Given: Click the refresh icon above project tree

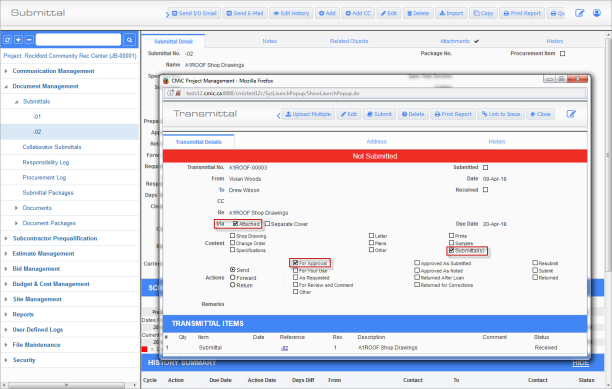Looking at the screenshot, I should click(7, 39).
